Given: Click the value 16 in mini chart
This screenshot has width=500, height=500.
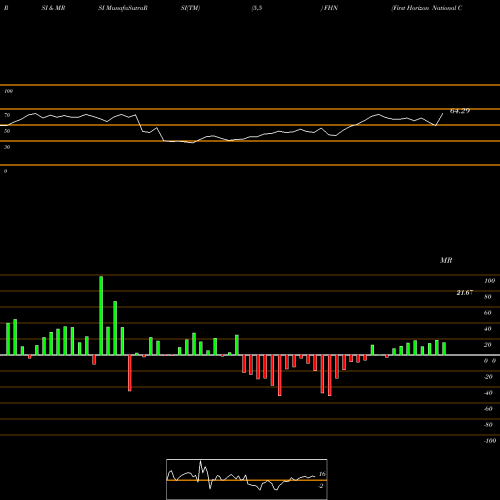Looking at the screenshot, I should coord(322,474).
